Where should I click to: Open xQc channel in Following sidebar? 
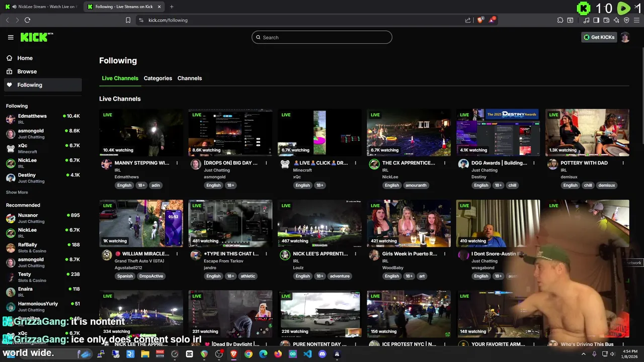(43, 148)
